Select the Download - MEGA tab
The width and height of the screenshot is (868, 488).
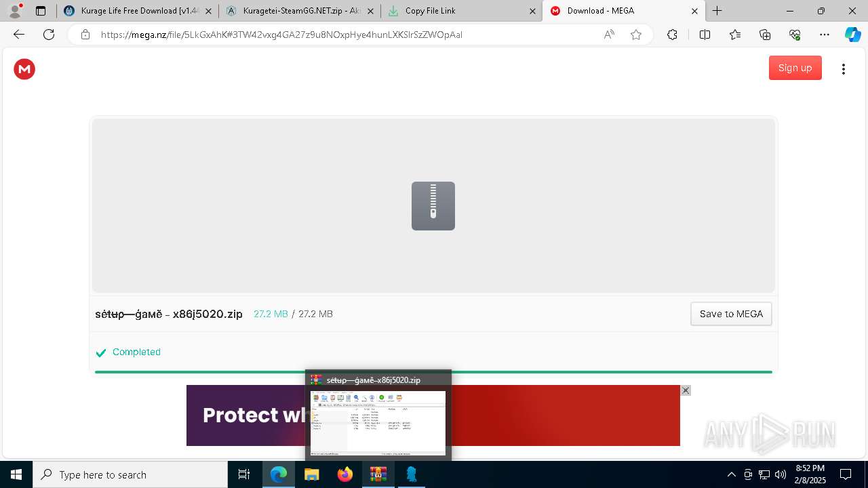(x=624, y=11)
